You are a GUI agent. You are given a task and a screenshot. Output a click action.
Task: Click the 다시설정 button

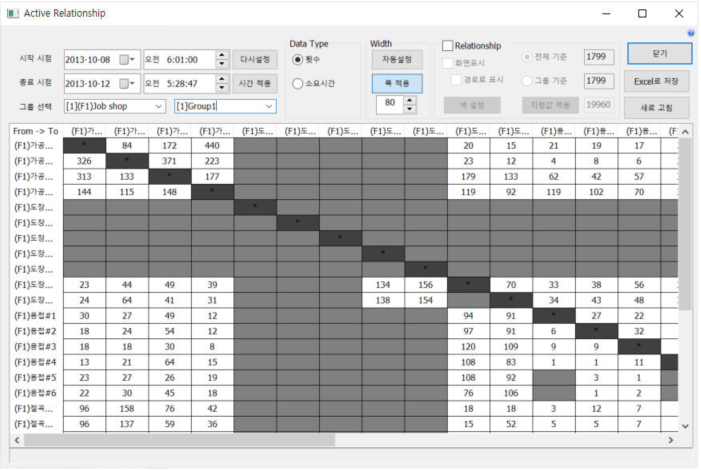(256, 59)
